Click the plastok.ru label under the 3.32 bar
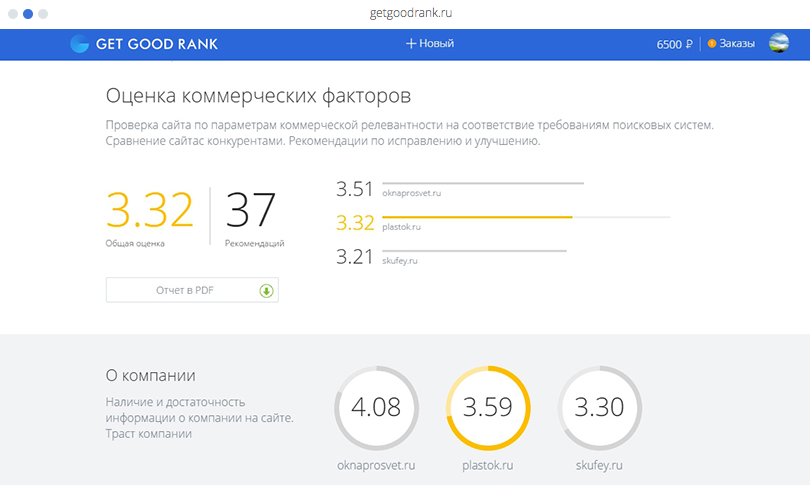Screen dimensions: 810x485 click(401, 227)
